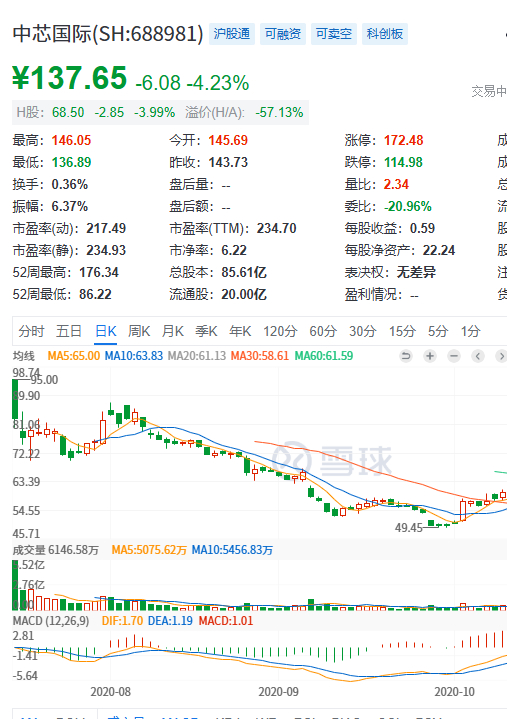This screenshot has height=719, width=507.
Task: Open the 15分 interval tab
Action: click(x=402, y=331)
